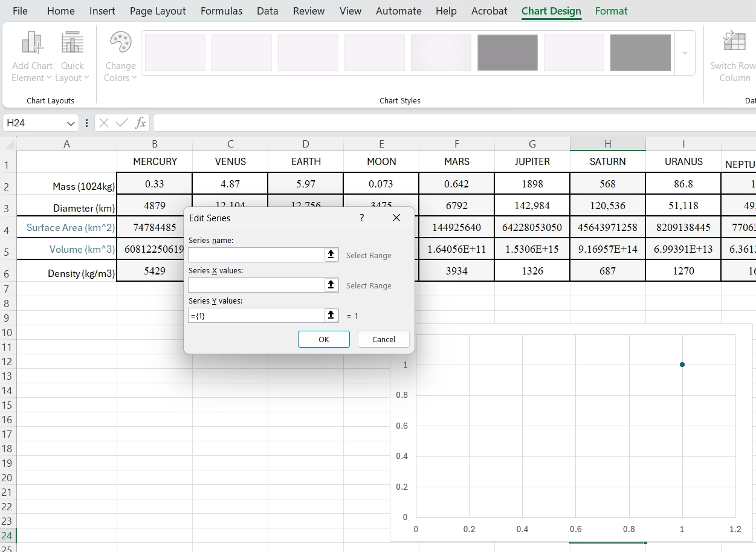Close the Edit Series dialog

click(x=396, y=218)
